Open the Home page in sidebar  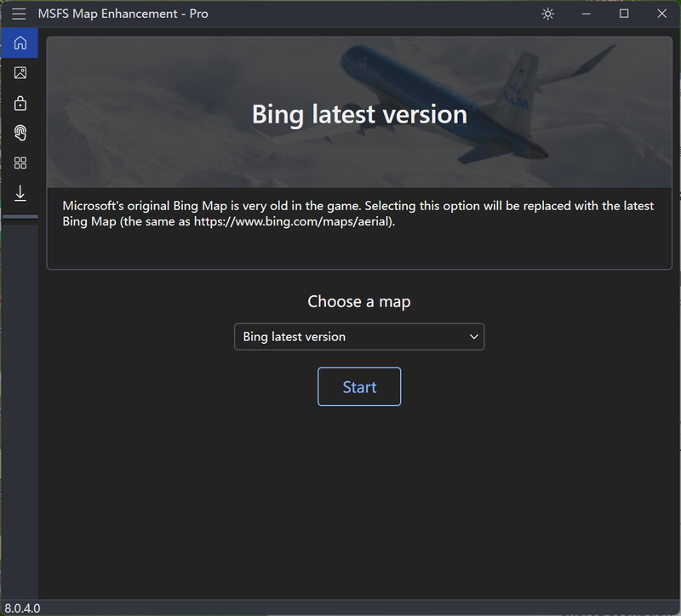click(20, 43)
